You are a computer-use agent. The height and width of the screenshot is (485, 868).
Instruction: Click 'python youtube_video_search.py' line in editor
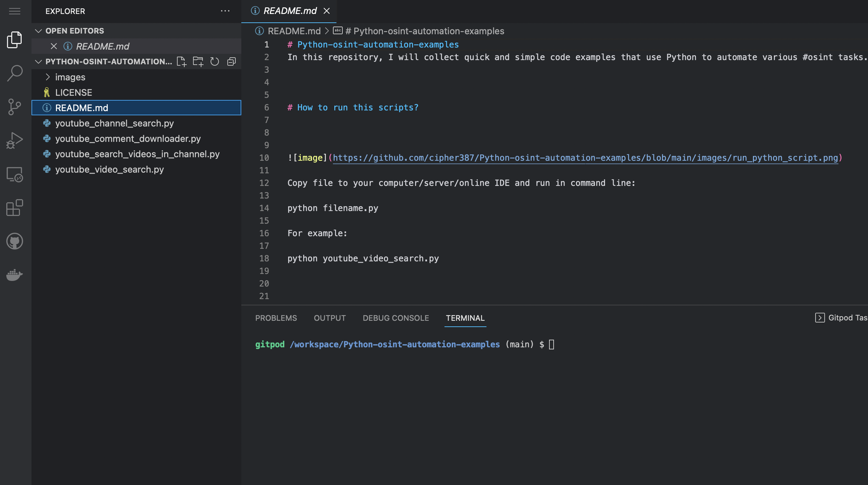(363, 259)
